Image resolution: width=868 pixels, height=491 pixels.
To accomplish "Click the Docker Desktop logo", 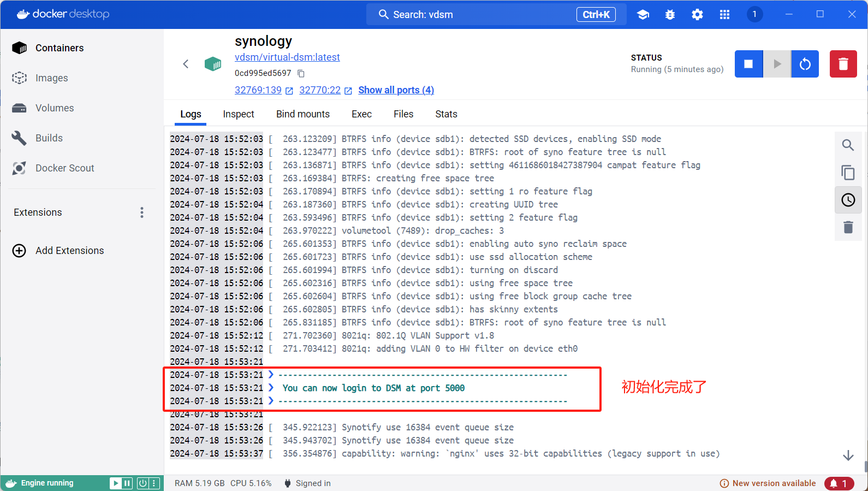I will (63, 14).
